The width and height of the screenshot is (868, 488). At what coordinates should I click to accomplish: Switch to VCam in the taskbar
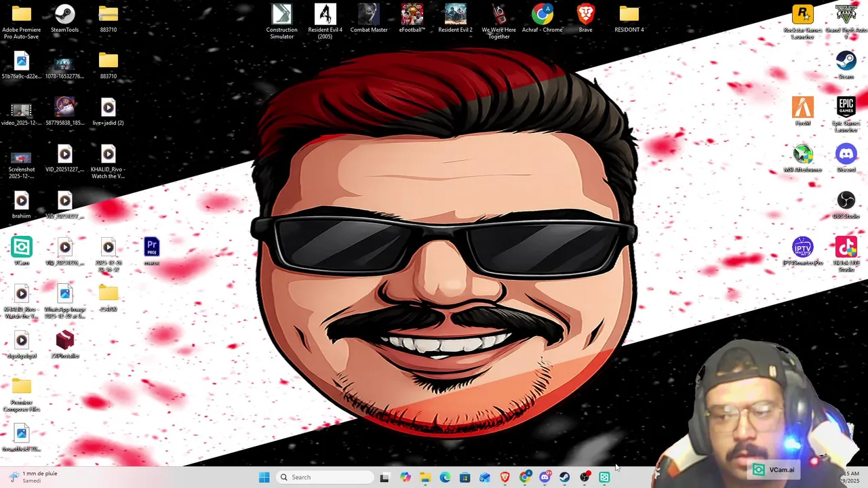point(604,477)
